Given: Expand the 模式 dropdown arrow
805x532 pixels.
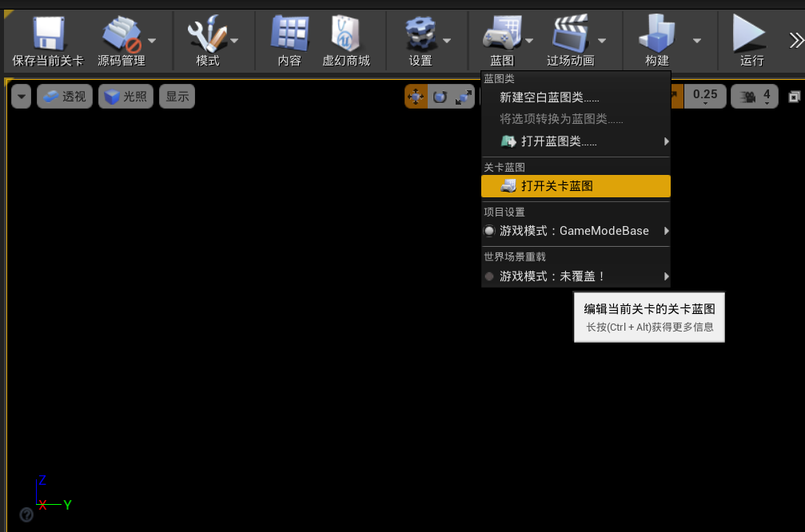Looking at the screenshot, I should 234,40.
